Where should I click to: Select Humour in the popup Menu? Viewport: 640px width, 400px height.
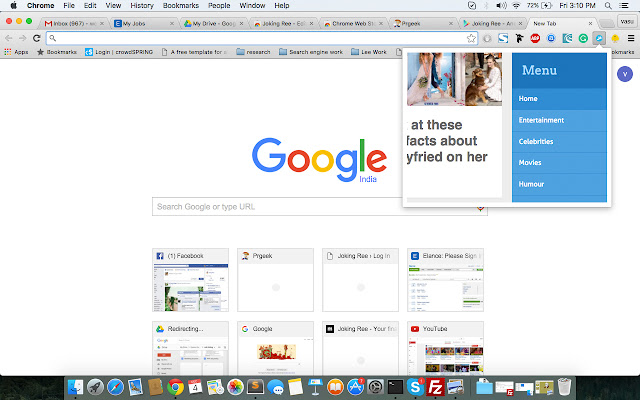point(559,184)
